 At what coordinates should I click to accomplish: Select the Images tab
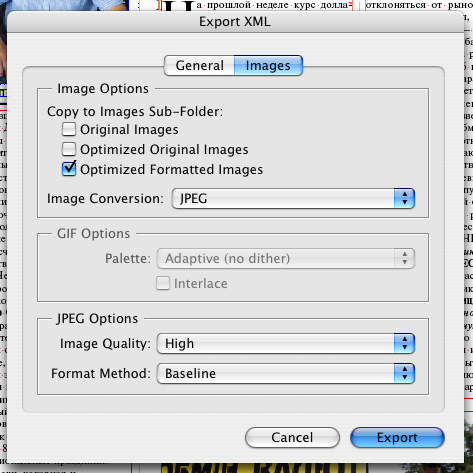coord(268,65)
